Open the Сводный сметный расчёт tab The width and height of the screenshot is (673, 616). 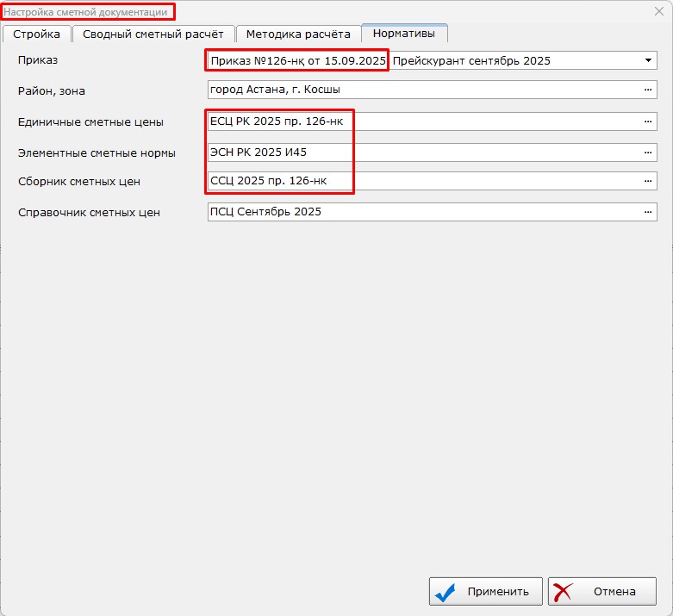pos(153,34)
